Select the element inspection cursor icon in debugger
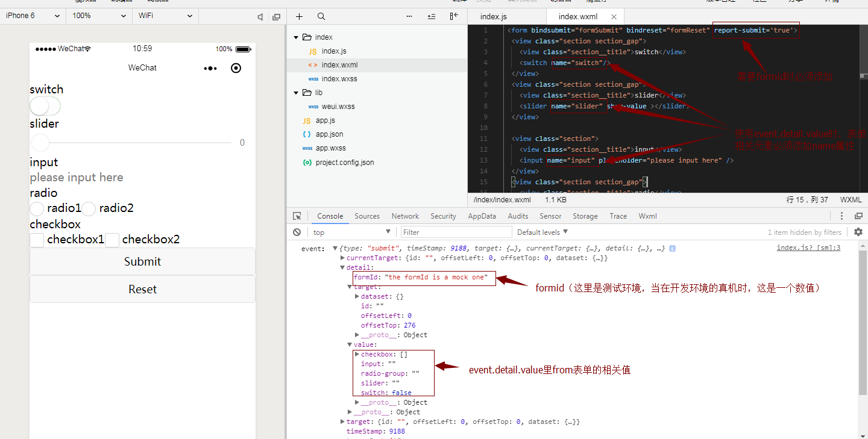The width and height of the screenshot is (868, 439). click(x=296, y=216)
